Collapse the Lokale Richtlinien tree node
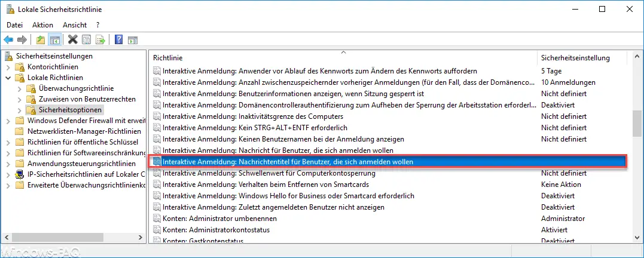The height and width of the screenshot is (258, 644). (8, 78)
